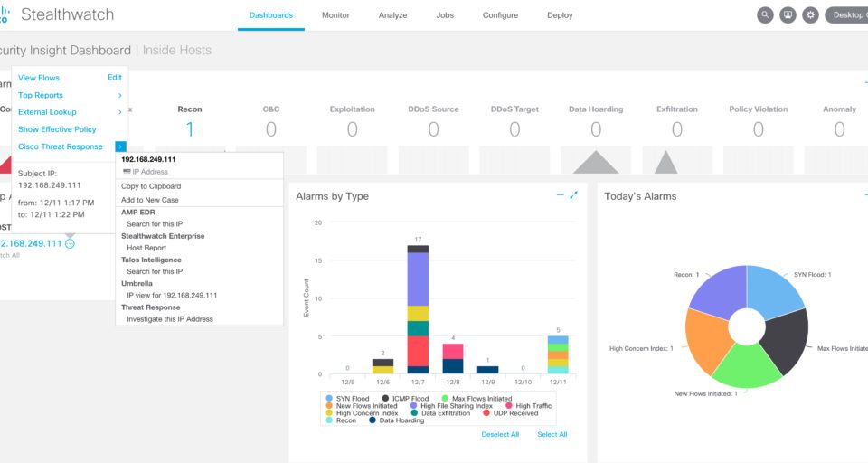Click AMP EDR Search for this IP
This screenshot has width=868, height=463.
click(155, 223)
